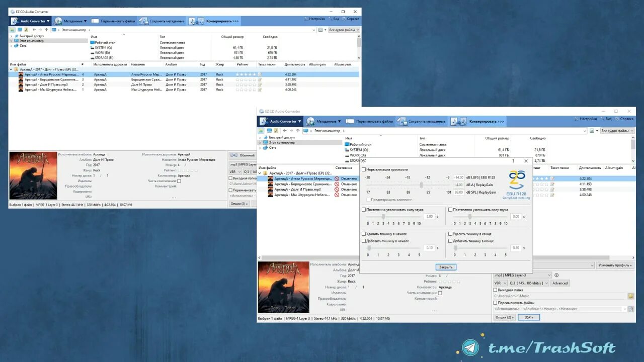
Task: Click DSP » button in front window
Action: 528,317
